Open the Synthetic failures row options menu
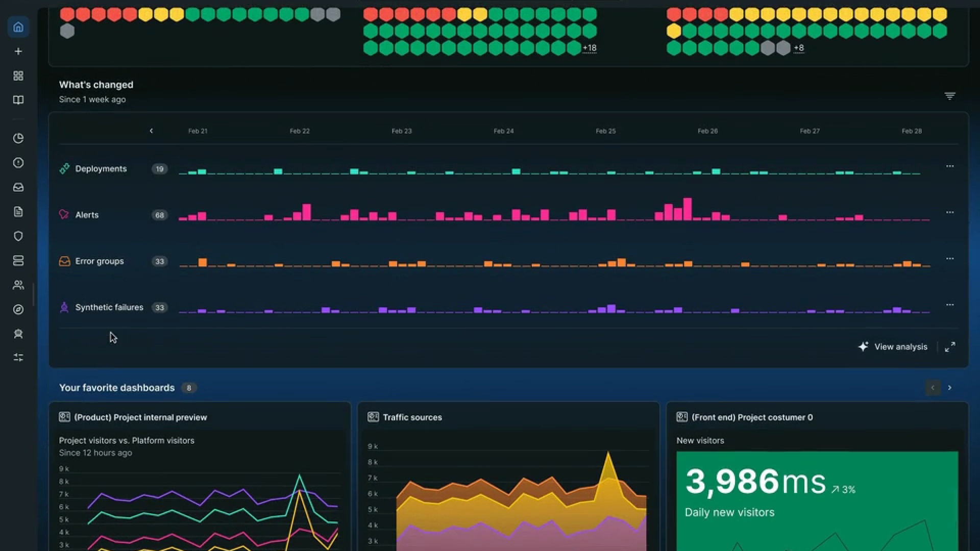The width and height of the screenshot is (980, 551). point(949,305)
